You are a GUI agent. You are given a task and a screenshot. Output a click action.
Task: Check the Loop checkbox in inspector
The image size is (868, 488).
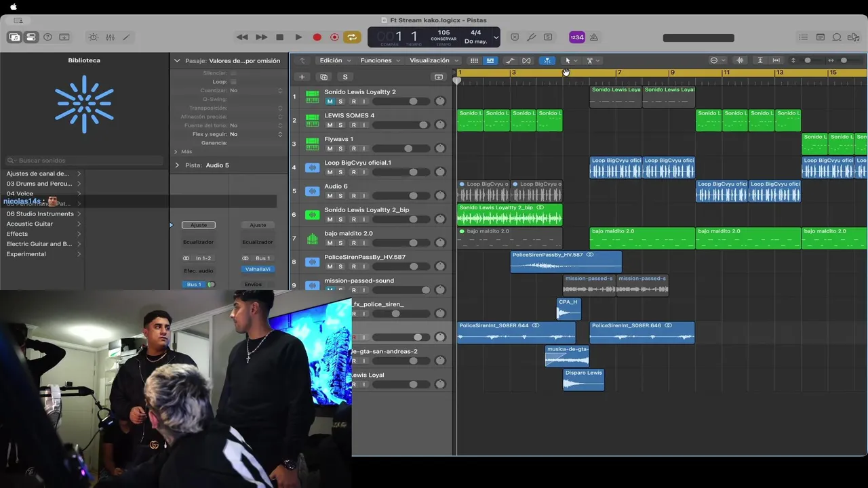click(233, 81)
